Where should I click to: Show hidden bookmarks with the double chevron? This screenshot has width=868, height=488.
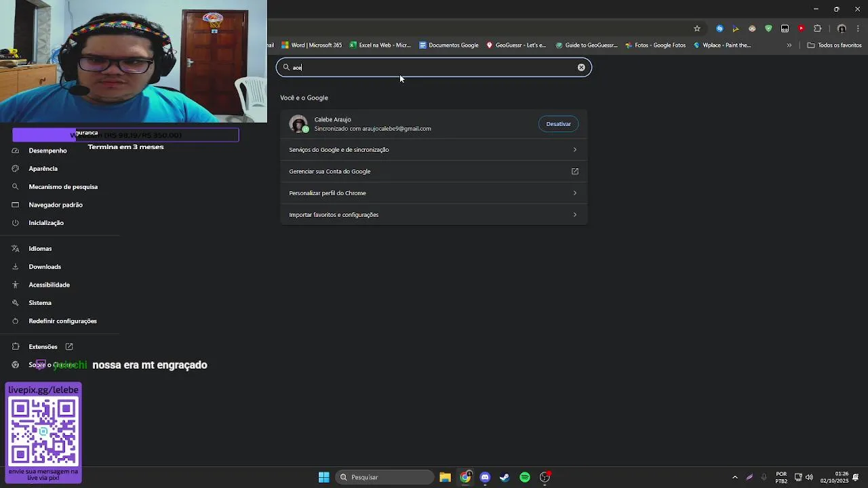(x=789, y=45)
